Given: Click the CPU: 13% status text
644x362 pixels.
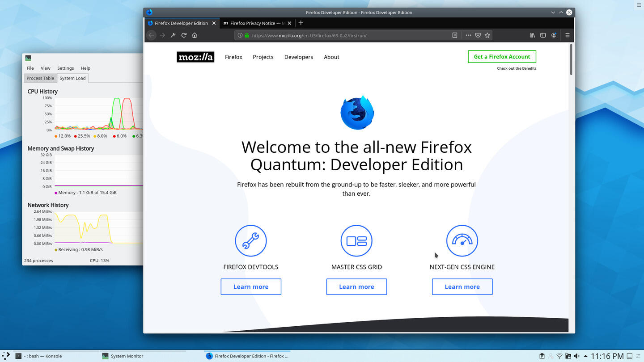Looking at the screenshot, I should (x=99, y=261).
